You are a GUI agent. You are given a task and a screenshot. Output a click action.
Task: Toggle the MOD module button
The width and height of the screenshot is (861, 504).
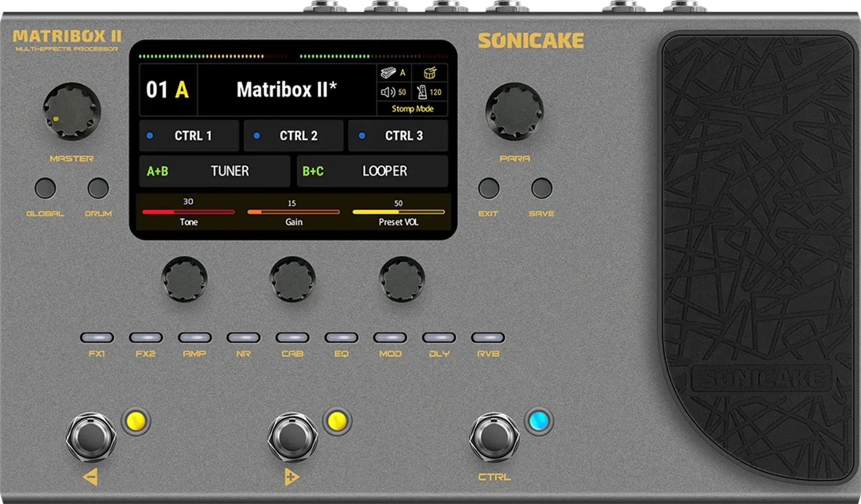pos(390,337)
